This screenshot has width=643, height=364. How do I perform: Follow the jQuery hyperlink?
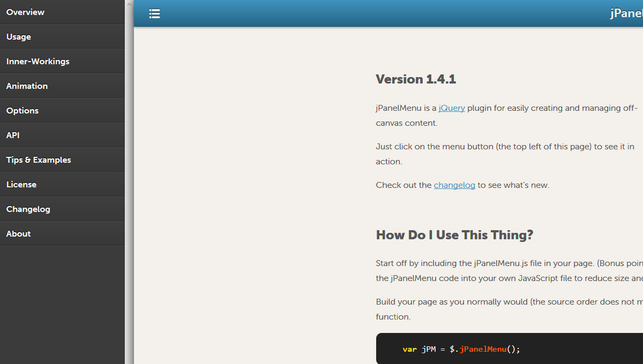[x=452, y=108]
